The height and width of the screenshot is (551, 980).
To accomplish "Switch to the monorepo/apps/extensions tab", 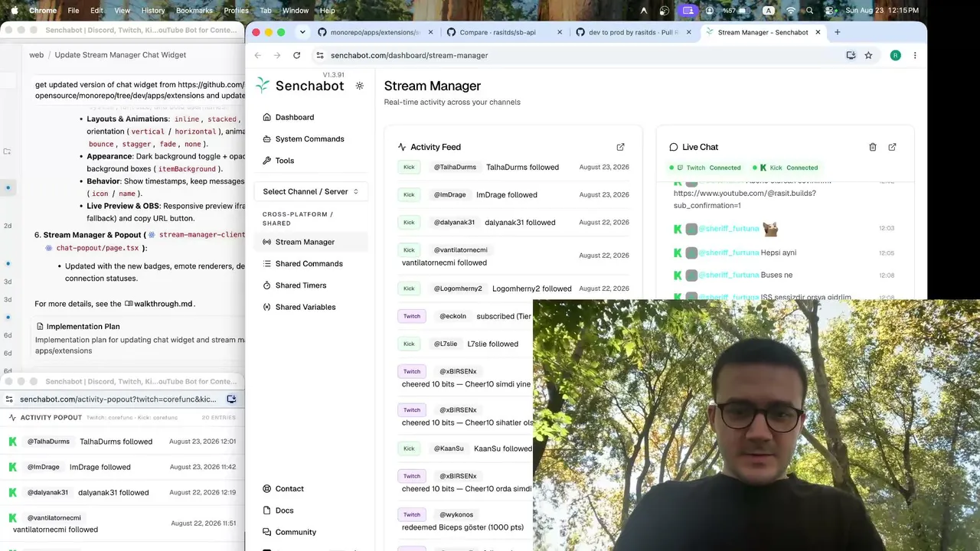I will point(374,32).
